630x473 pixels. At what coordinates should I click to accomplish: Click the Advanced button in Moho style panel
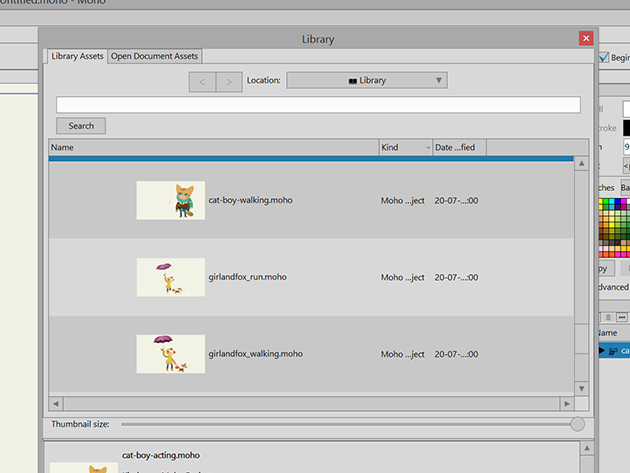[x=613, y=287]
